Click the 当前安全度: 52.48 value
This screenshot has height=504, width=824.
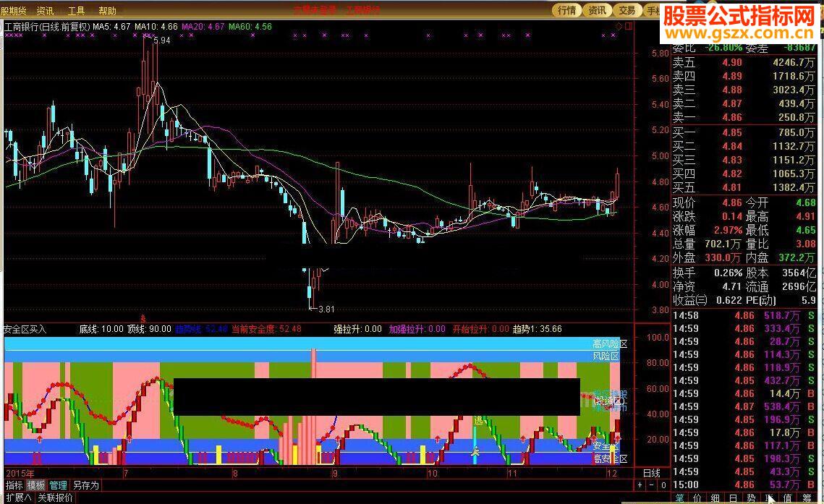[x=267, y=329]
